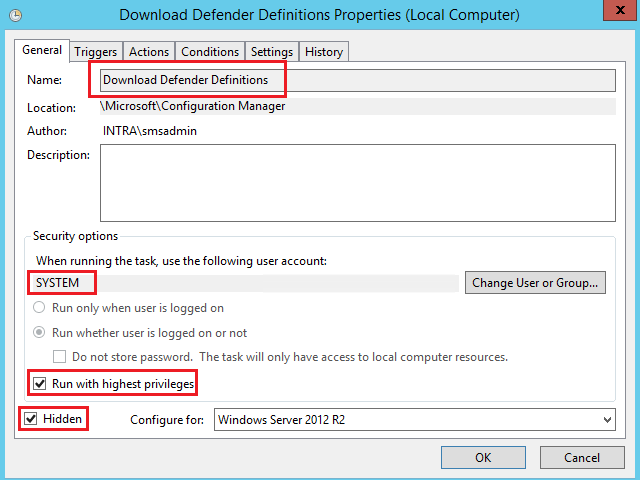Select Run only when user is logged on
This screenshot has width=640, height=480.
pos(42,308)
